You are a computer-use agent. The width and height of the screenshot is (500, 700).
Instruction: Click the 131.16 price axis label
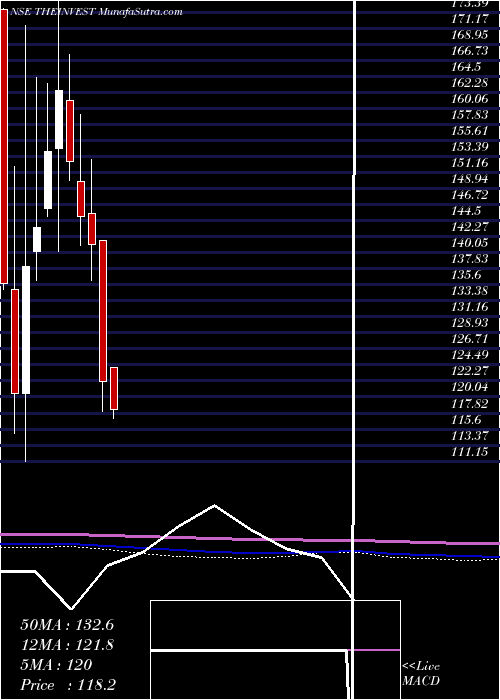pyautogui.click(x=469, y=307)
